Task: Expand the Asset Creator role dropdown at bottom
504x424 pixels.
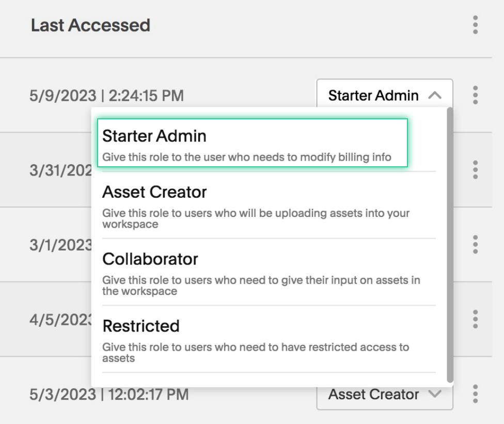Action: pos(385,398)
